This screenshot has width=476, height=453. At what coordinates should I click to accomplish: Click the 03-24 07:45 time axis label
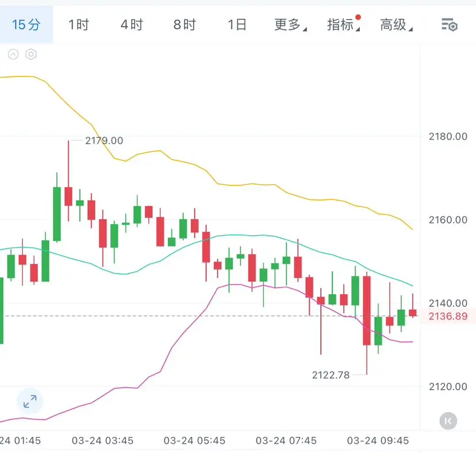click(286, 441)
